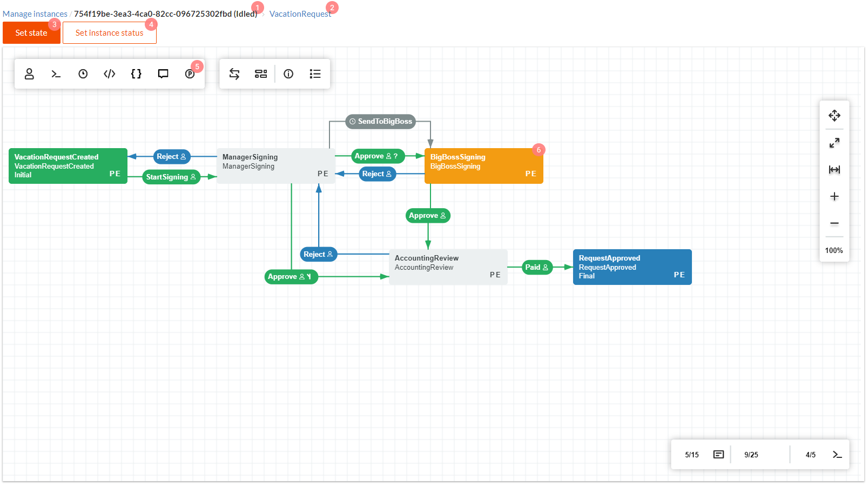Select the ManagerSigning activity node
This screenshot has width=868, height=486.
tap(276, 166)
